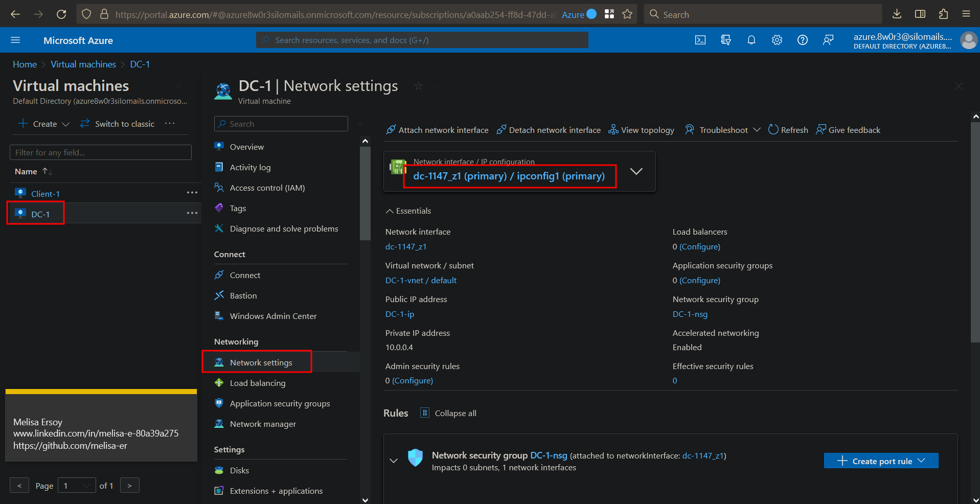Image resolution: width=980 pixels, height=504 pixels.
Task: Open the help and support question mark
Action: point(802,40)
